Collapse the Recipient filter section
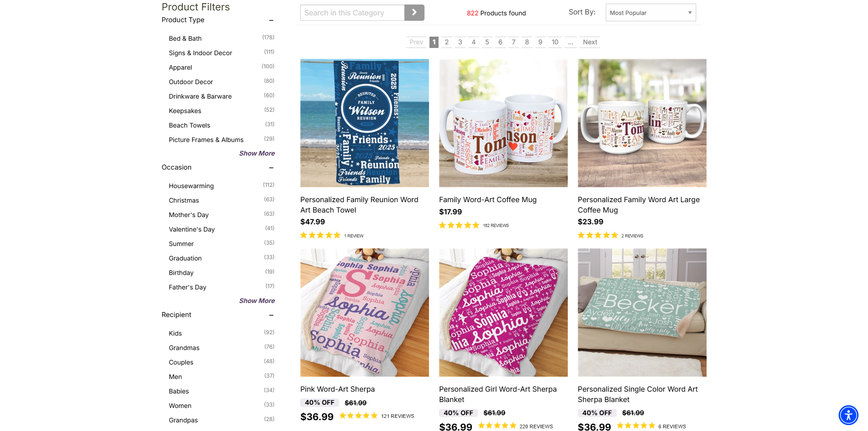 pyautogui.click(x=271, y=315)
